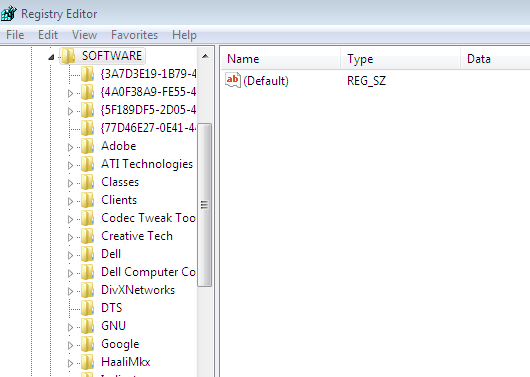Select the Clients key label
The width and height of the screenshot is (530, 377).
click(119, 200)
